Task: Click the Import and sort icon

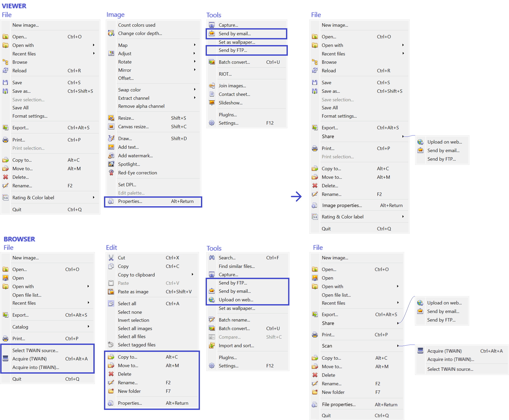Action: pyautogui.click(x=212, y=346)
